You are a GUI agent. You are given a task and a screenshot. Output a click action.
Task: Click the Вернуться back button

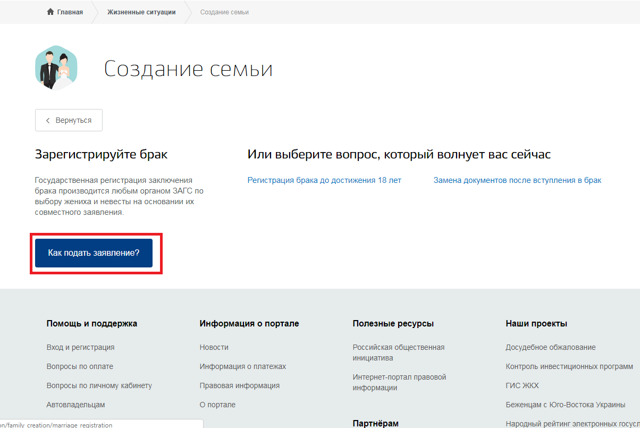pos(69,120)
